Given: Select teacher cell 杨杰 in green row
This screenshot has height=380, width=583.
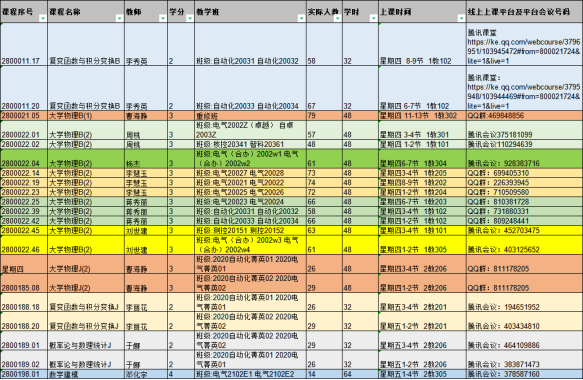Looking at the screenshot, I should click(x=146, y=159).
